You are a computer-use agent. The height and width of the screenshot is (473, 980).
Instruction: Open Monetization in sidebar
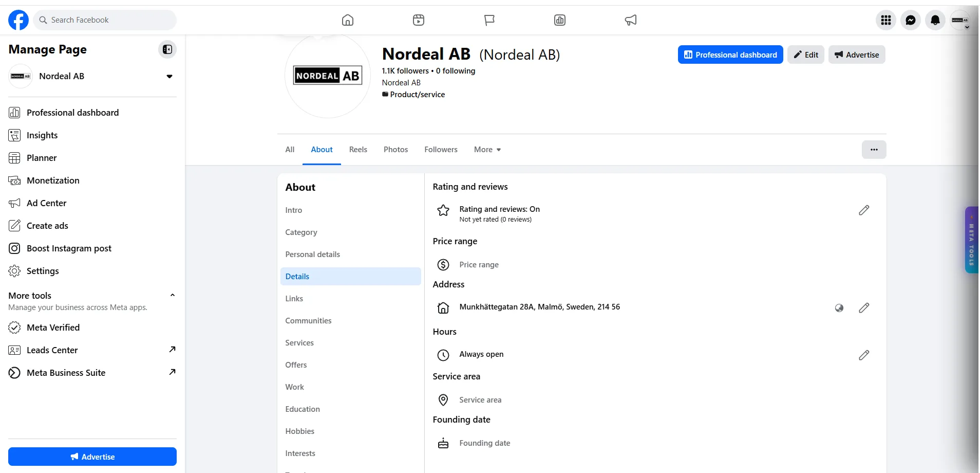coord(92,180)
